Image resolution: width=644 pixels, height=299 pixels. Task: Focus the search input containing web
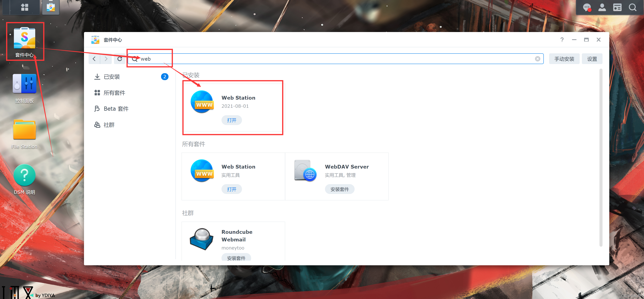pyautogui.click(x=335, y=59)
